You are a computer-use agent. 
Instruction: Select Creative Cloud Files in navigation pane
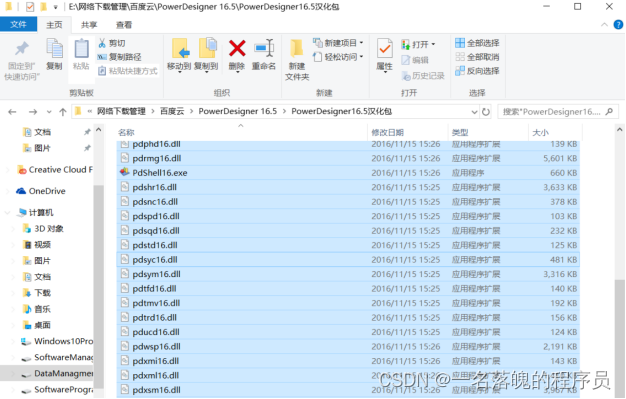pos(55,170)
